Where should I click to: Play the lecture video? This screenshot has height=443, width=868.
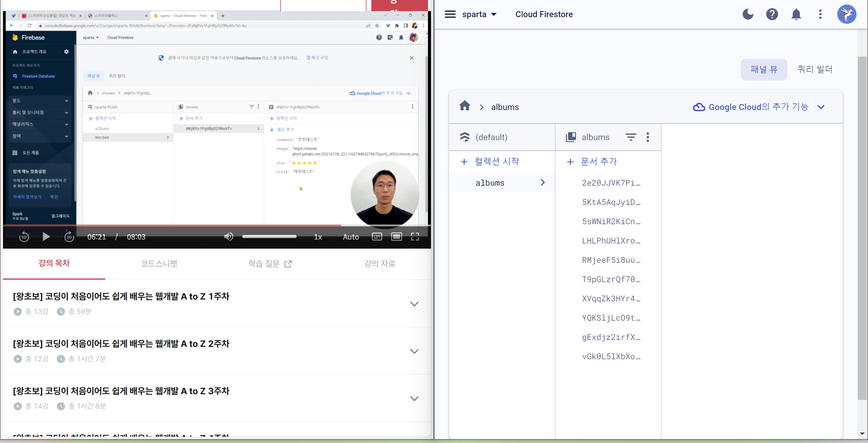[x=46, y=237]
